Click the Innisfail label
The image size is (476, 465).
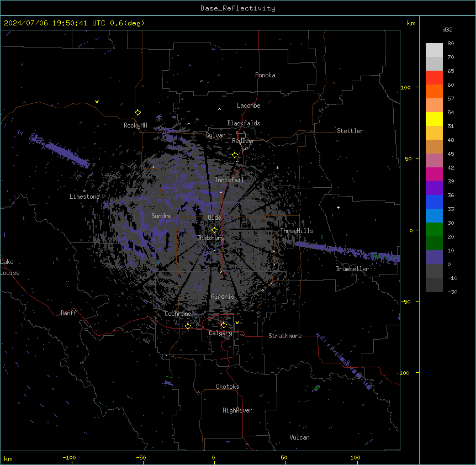click(229, 180)
